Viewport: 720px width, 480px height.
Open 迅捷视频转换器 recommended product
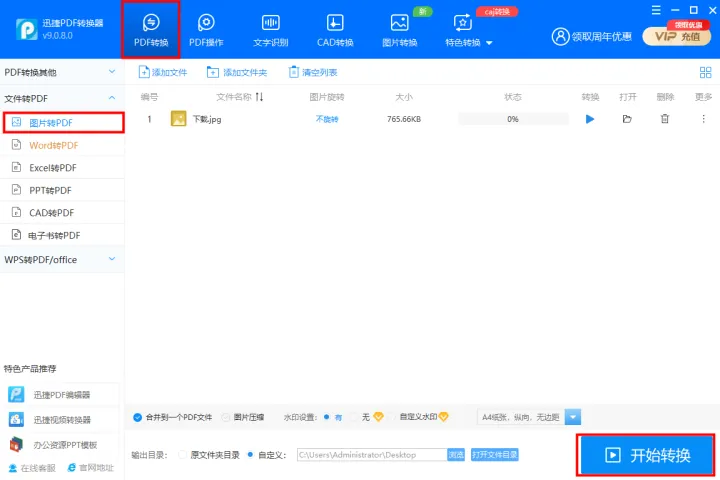[61, 419]
